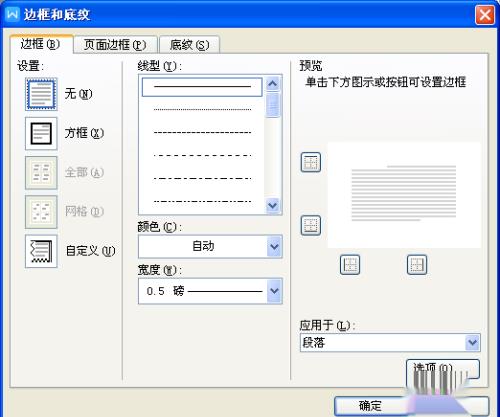
Task: Choose the 方框 (Box) border setting icon
Action: (x=41, y=133)
